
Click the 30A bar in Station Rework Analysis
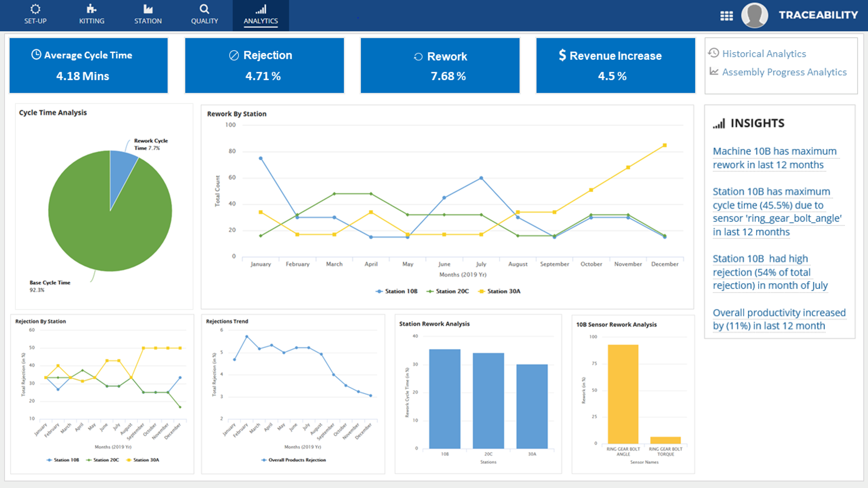point(532,406)
